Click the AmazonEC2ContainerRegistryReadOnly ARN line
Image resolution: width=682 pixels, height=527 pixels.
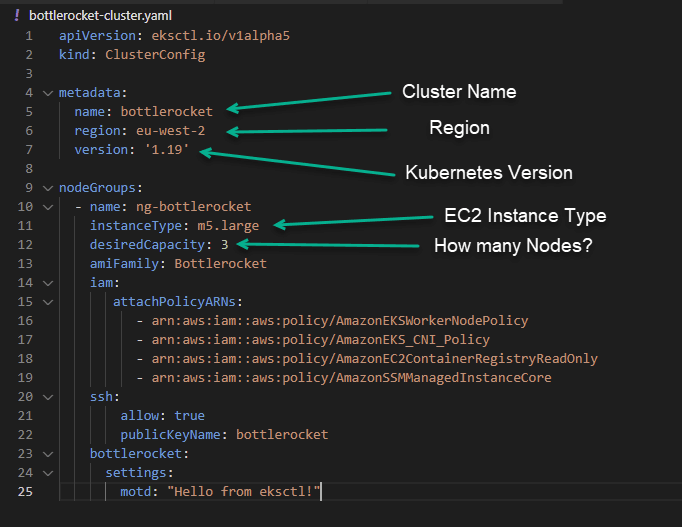point(374,359)
